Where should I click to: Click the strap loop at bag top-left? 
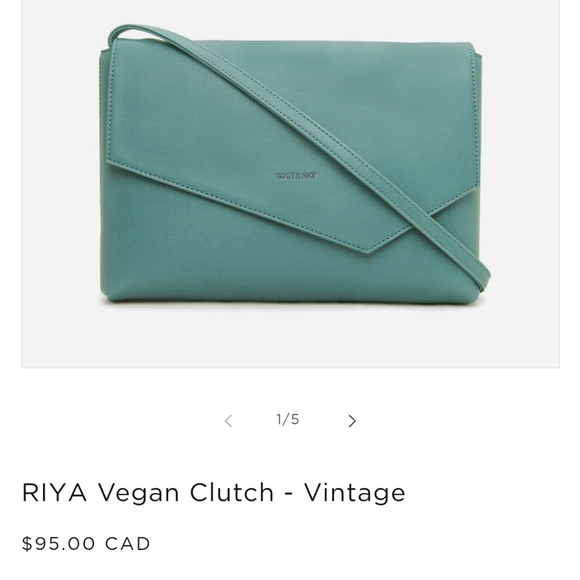tap(124, 33)
